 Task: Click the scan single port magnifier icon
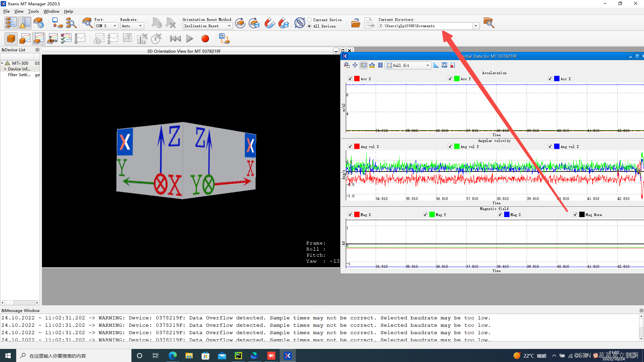pos(87,23)
